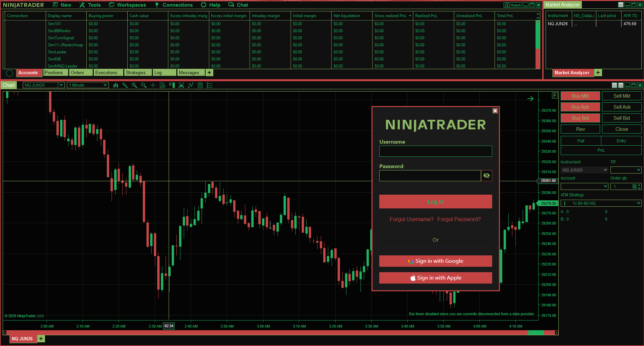Click the Sign in with Google button
Viewport: 644px width, 346px height.
point(435,261)
